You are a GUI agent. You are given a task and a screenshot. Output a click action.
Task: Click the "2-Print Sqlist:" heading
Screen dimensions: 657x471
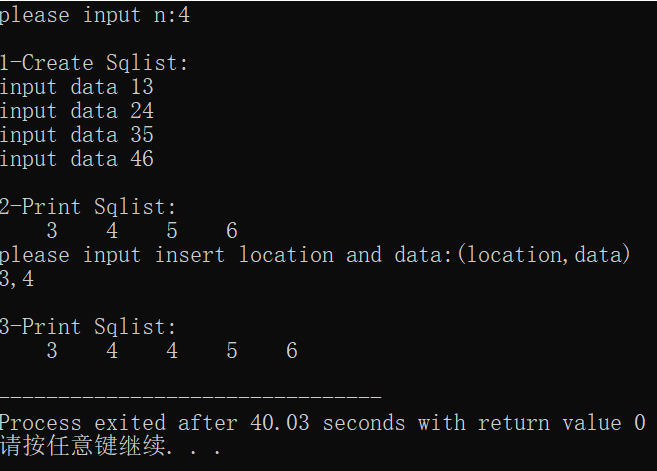pos(88,207)
